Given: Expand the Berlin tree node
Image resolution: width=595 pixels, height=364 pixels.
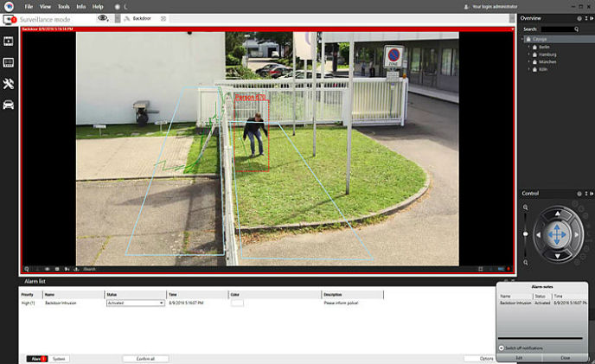Looking at the screenshot, I should coord(528,47).
